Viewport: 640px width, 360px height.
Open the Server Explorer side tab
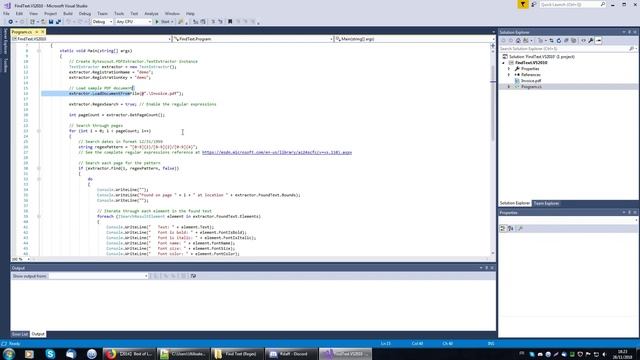5,41
